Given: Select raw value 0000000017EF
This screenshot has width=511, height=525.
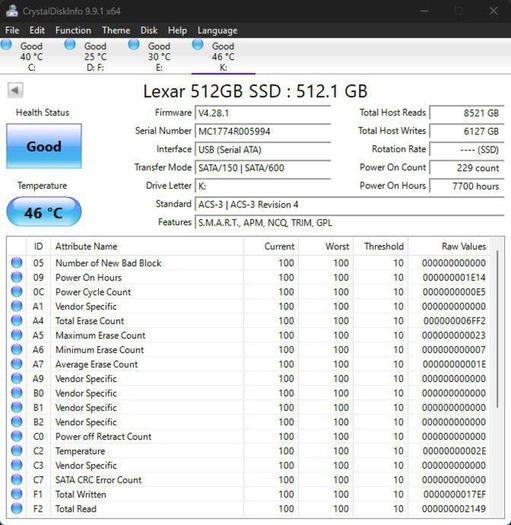Looking at the screenshot, I should [454, 494].
